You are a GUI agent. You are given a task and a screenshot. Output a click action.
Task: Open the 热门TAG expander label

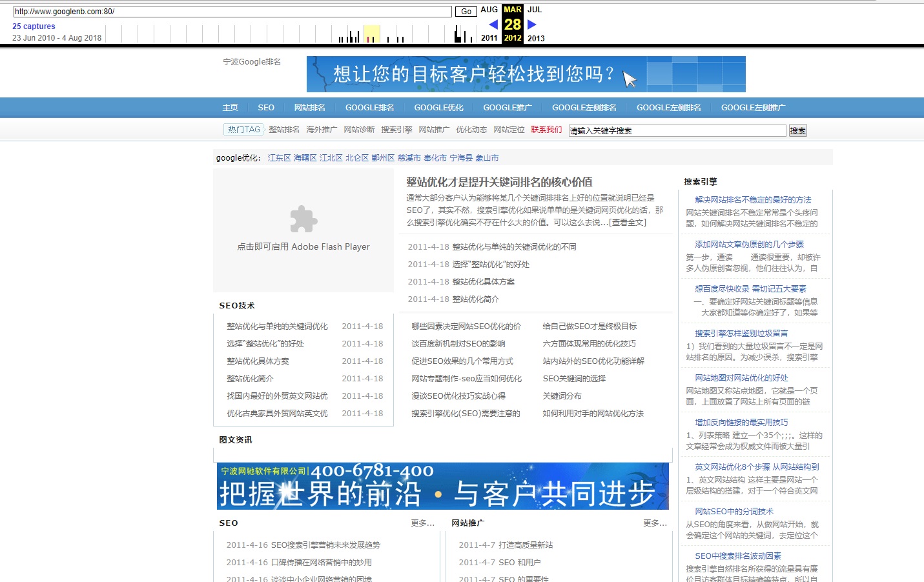(243, 129)
